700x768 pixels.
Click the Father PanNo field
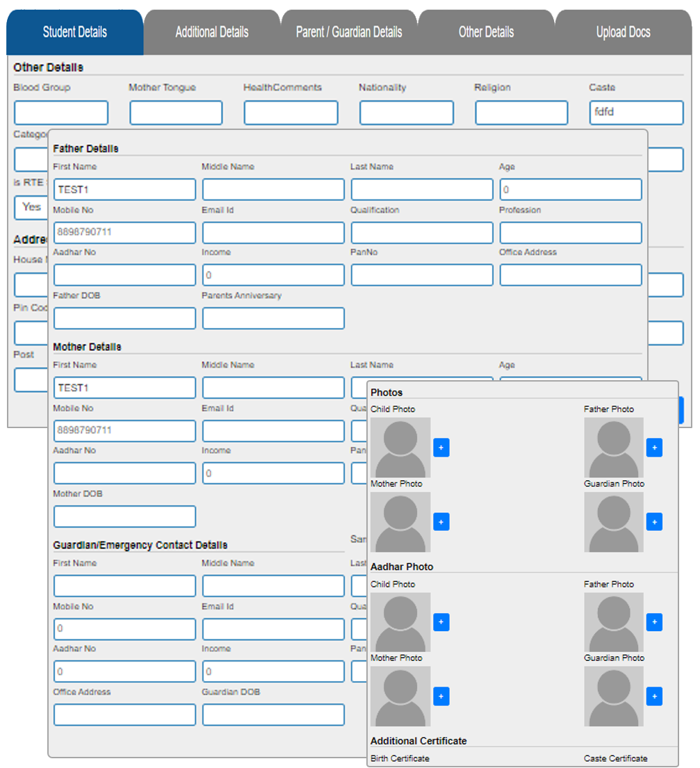point(422,275)
